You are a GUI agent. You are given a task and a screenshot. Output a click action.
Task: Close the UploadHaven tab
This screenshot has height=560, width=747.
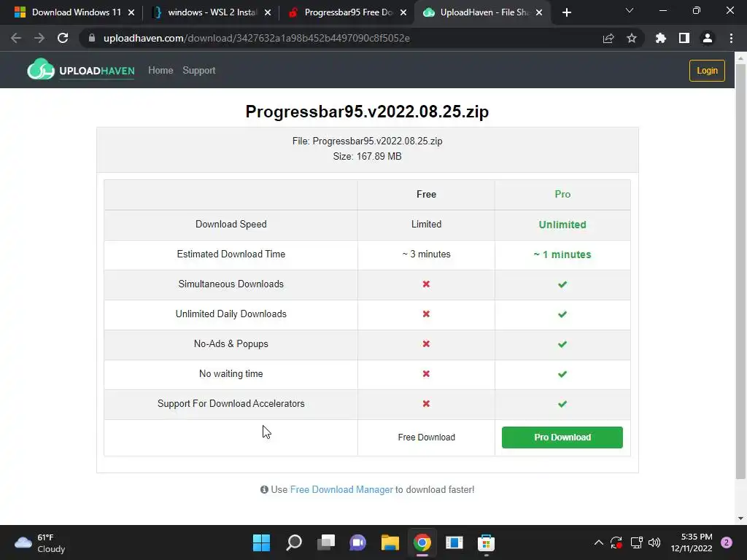539,12
